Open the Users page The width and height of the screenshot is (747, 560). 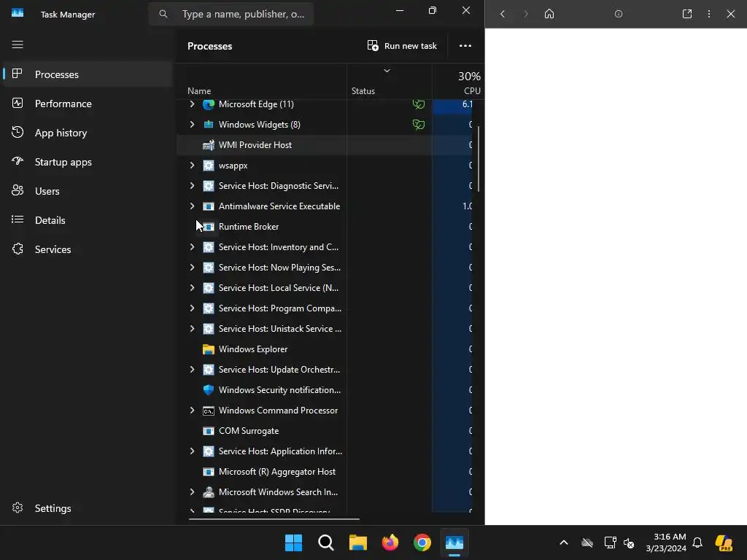point(88,191)
